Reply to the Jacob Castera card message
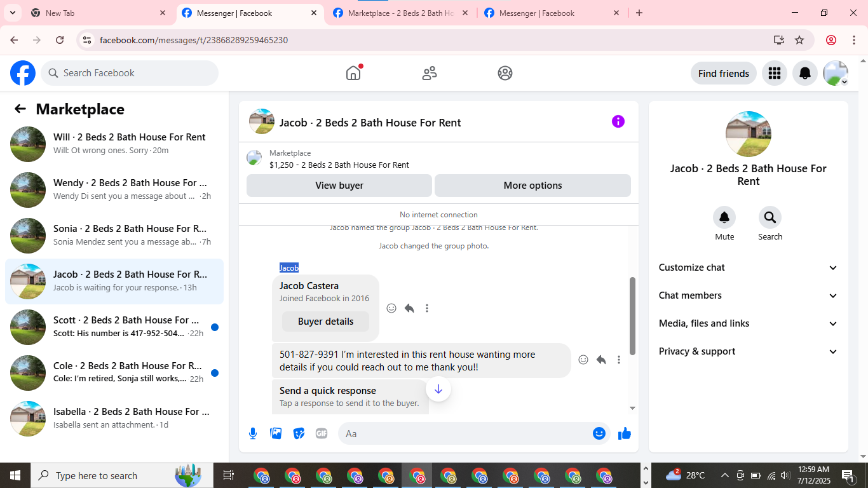Image resolution: width=868 pixels, height=488 pixels. tap(409, 308)
